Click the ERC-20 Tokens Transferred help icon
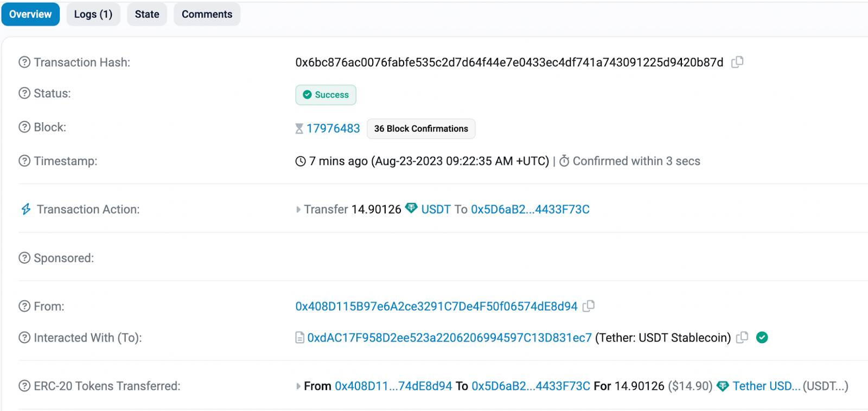Viewport: 868px width, 411px height. [24, 386]
